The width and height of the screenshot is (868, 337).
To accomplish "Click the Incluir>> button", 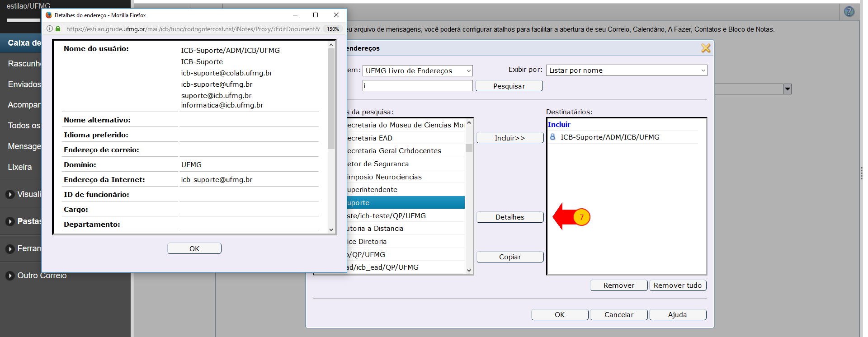I will tap(509, 138).
